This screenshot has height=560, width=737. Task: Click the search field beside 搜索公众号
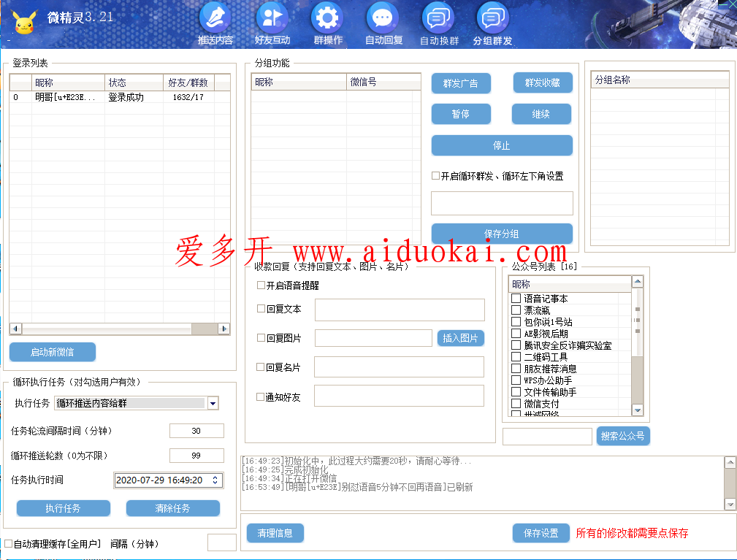[x=547, y=437]
